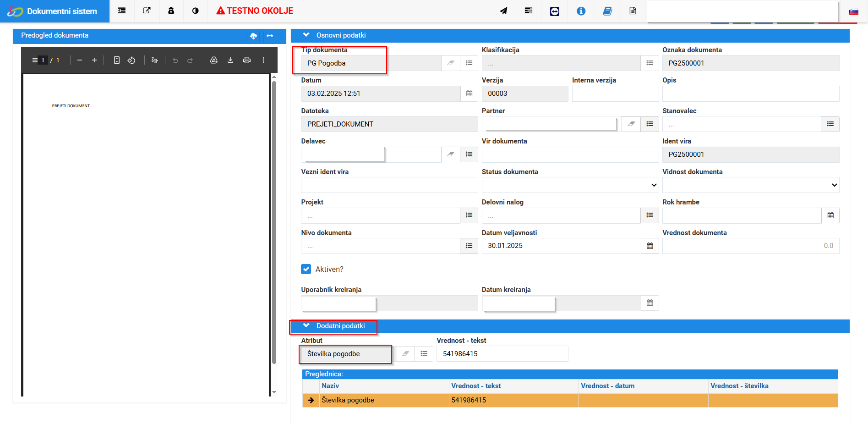Click the paper plane send icon
Viewport: 868px width, 424px height.
click(x=503, y=11)
